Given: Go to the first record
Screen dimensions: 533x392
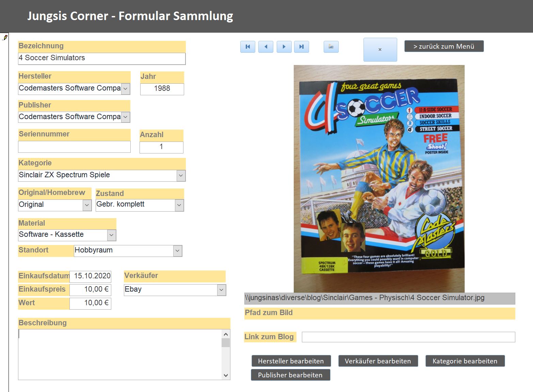Looking at the screenshot, I should (x=248, y=47).
